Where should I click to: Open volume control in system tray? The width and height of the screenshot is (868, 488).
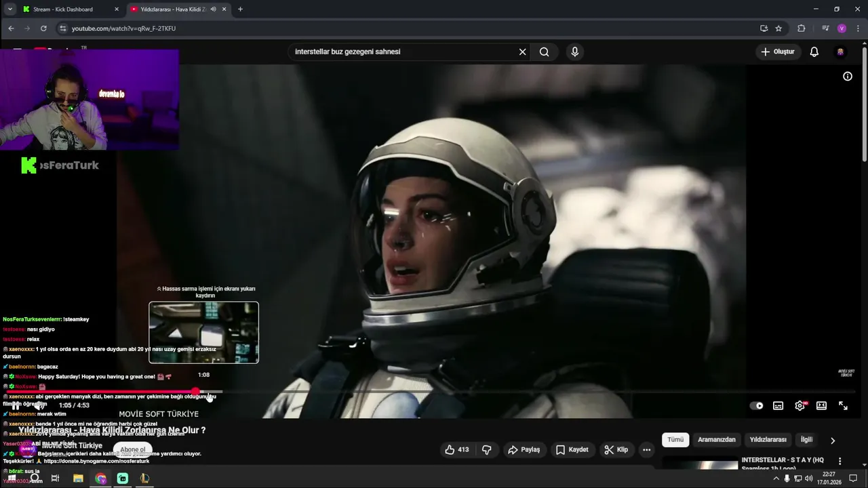coord(809,478)
